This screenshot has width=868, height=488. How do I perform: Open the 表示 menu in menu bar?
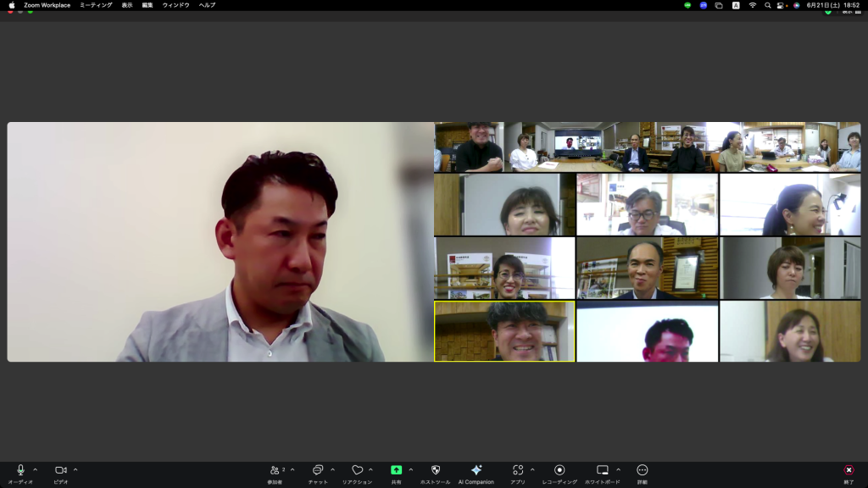tap(127, 5)
